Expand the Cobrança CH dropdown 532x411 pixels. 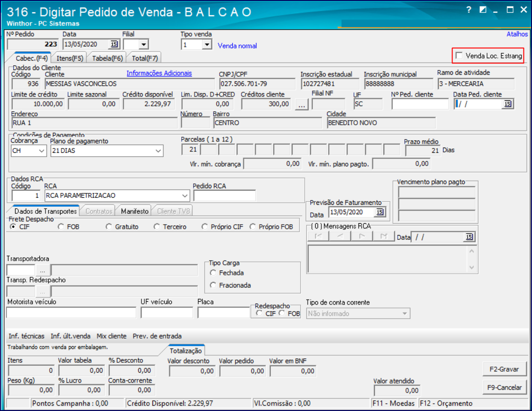click(41, 150)
